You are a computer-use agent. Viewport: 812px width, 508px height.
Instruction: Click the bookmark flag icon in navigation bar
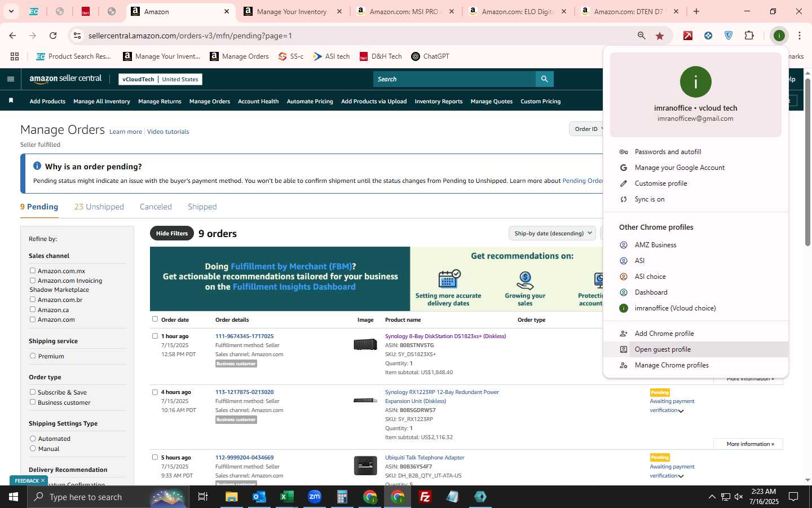point(11,101)
